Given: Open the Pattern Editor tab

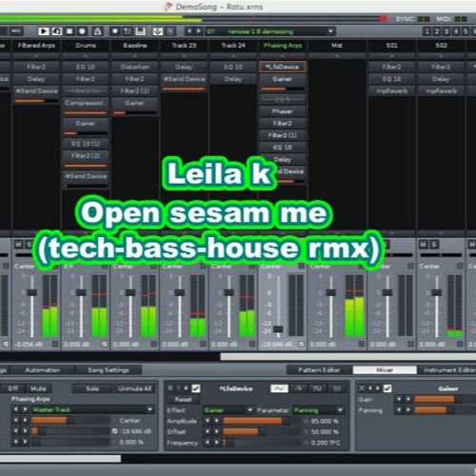Looking at the screenshot, I should coord(319,370).
